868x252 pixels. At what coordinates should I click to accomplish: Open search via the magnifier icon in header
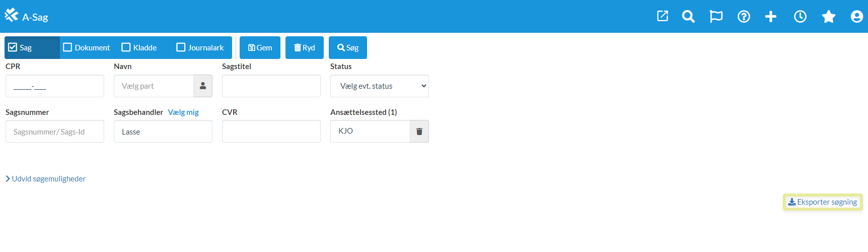click(x=688, y=17)
